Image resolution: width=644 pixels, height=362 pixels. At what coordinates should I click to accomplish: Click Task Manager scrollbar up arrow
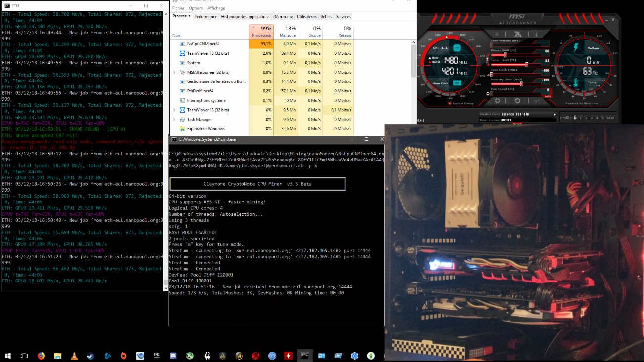pyautogui.click(x=414, y=43)
